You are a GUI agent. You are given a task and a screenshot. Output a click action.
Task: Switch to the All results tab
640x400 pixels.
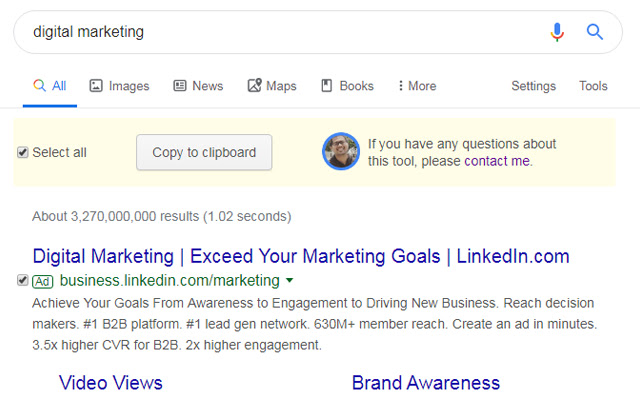(50, 86)
